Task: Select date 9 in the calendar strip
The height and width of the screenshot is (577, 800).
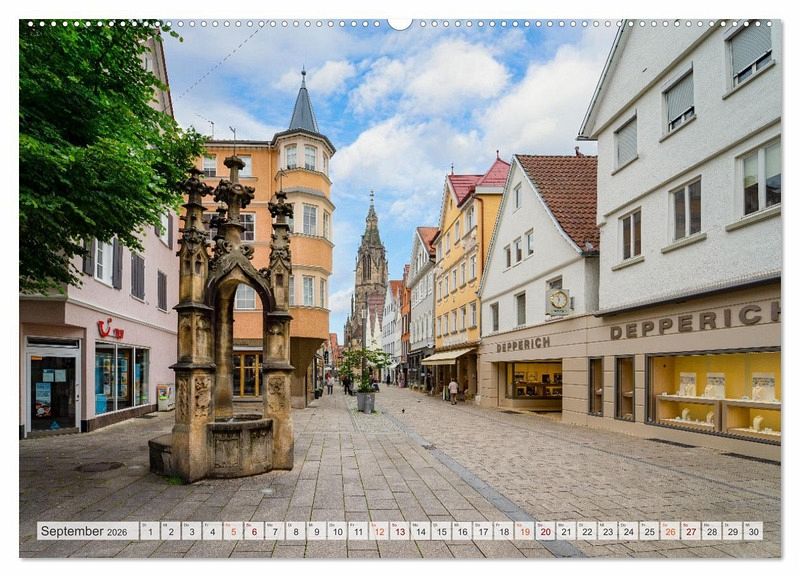Action: 316,531
